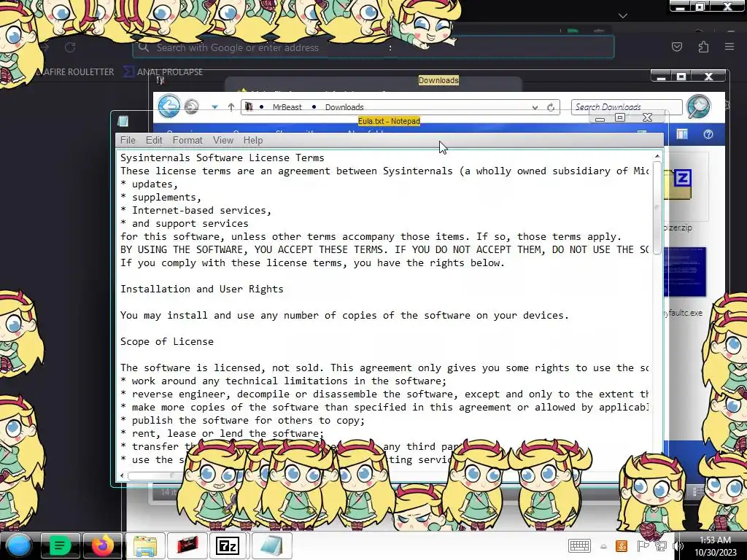Click the Search Downloads field
Viewport: 747px width, 560px height.
tap(627, 106)
